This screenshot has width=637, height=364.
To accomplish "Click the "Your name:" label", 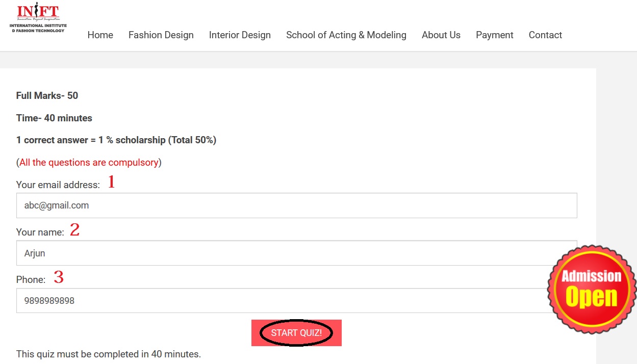I will pyautogui.click(x=40, y=232).
